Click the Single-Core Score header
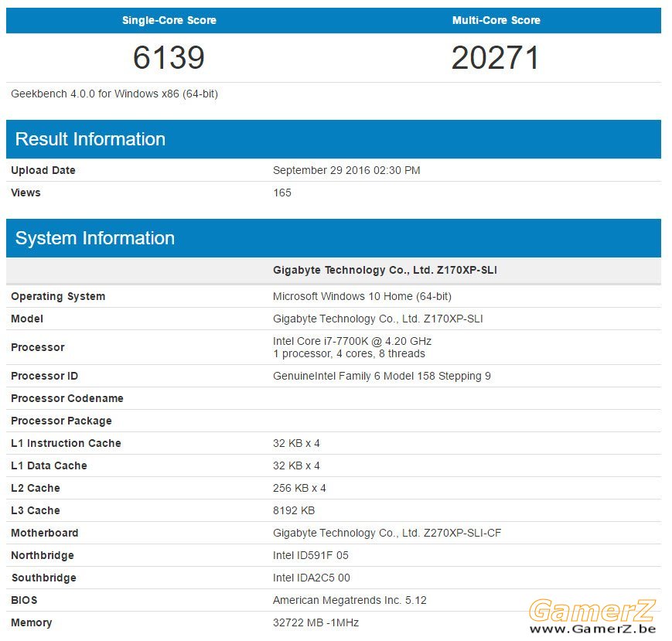 [x=169, y=20]
